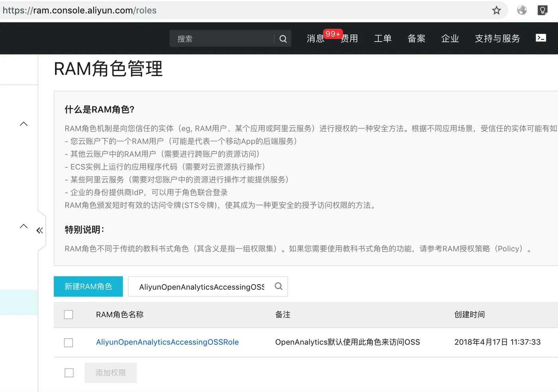558x392 pixels.
Task: Click the 什么是RAM角色? heading
Action: pyautogui.click(x=100, y=110)
